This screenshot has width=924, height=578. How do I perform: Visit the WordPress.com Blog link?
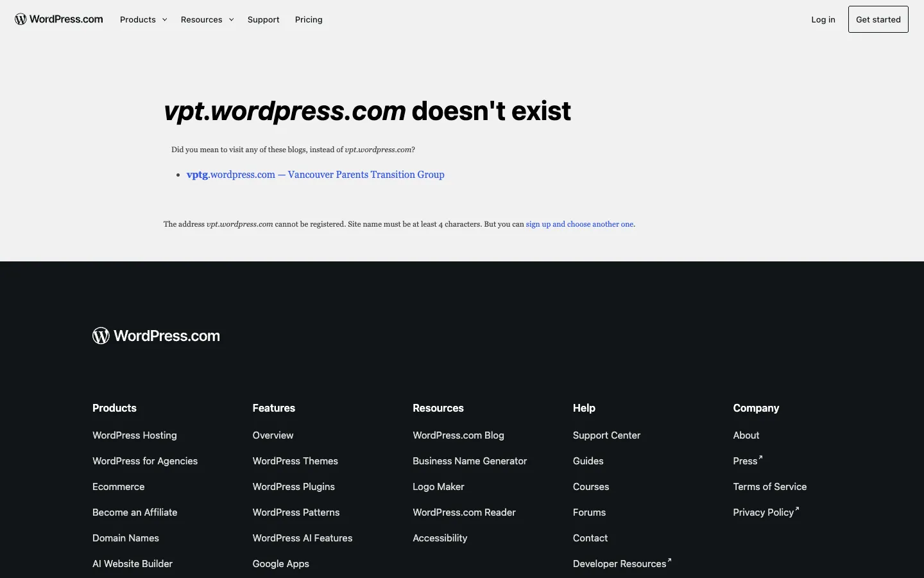point(459,435)
